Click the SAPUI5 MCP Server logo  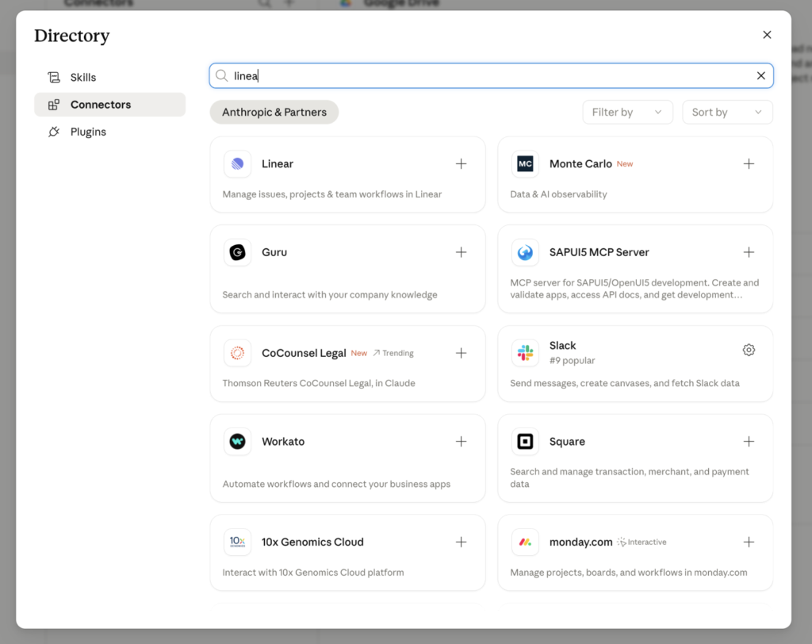pos(525,252)
